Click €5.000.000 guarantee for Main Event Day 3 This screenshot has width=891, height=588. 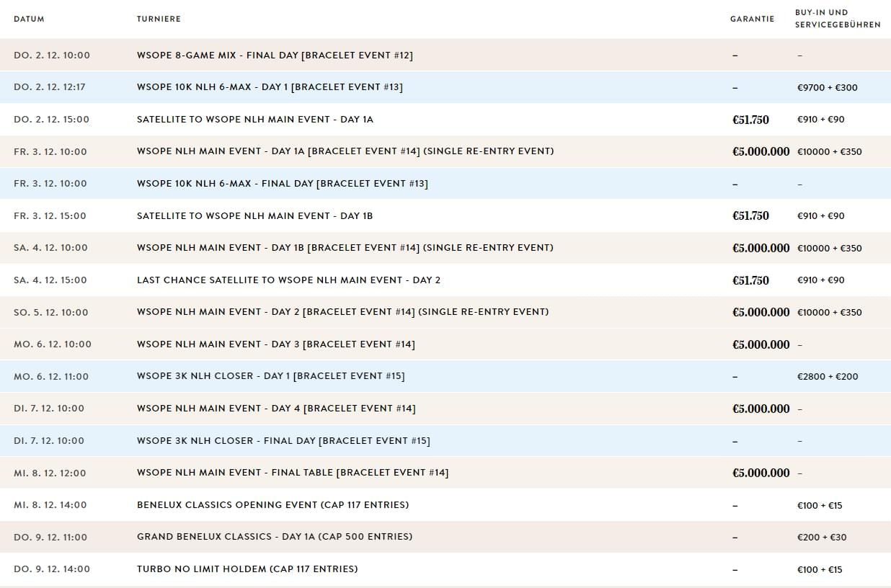(761, 344)
